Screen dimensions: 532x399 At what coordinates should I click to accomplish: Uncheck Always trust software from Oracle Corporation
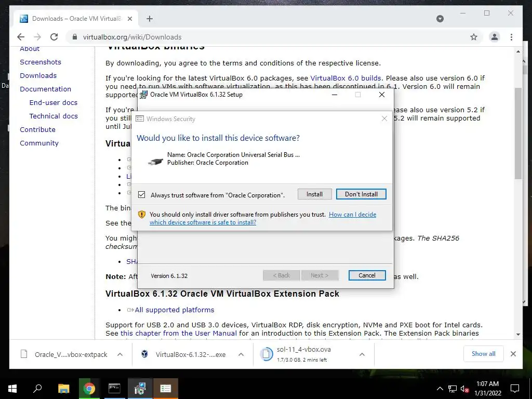(x=141, y=195)
